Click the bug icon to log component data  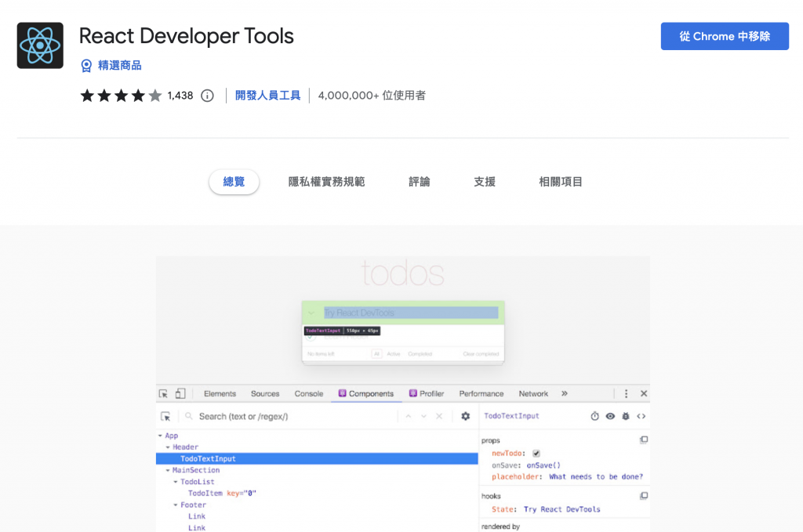pos(625,416)
